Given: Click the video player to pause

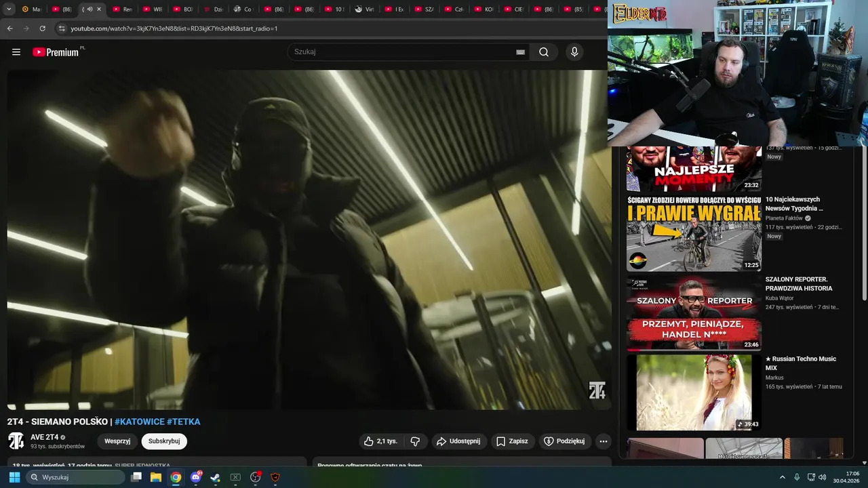Looking at the screenshot, I should pyautogui.click(x=309, y=240).
